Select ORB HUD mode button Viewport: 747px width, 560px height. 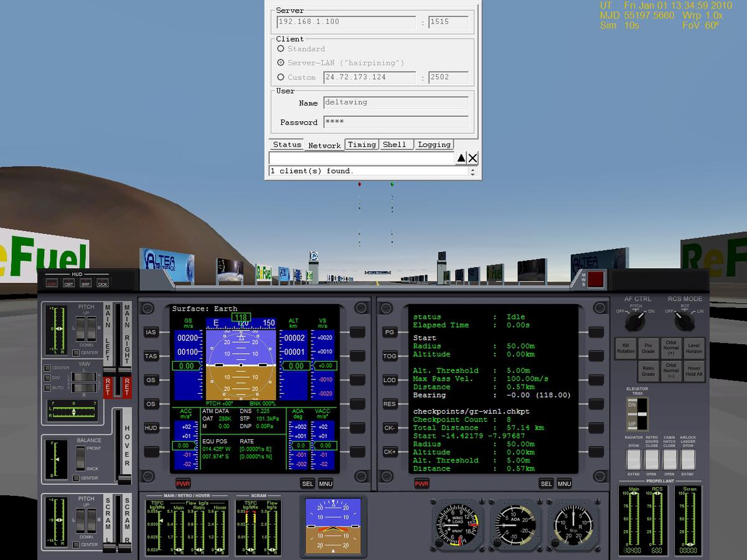69,282
